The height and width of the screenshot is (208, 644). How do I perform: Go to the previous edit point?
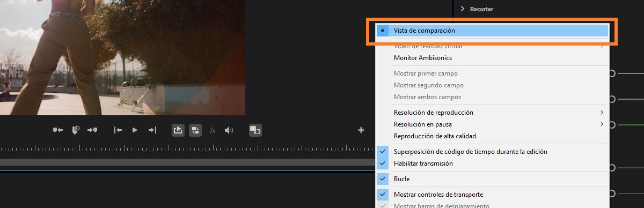click(118, 130)
